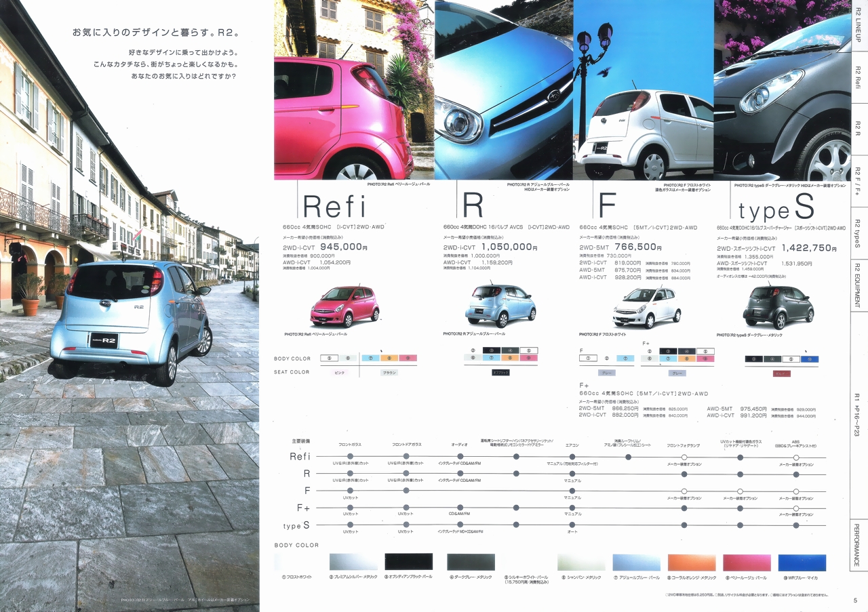
Task: Click the large R model heading
Action: click(473, 206)
